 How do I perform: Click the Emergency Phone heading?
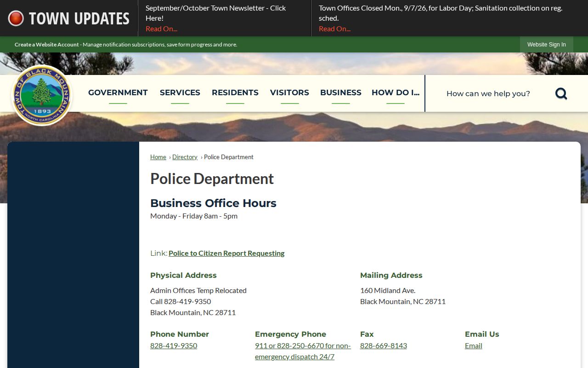tap(290, 334)
